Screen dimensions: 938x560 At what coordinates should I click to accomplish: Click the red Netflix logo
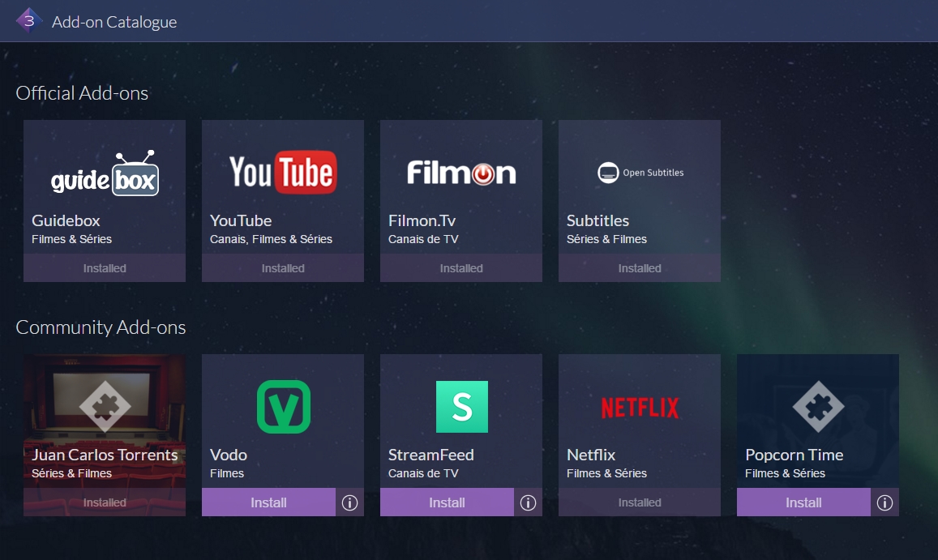coord(640,408)
